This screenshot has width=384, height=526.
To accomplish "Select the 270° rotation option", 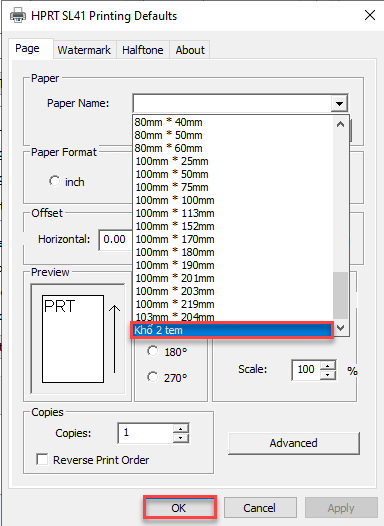I will [x=153, y=377].
